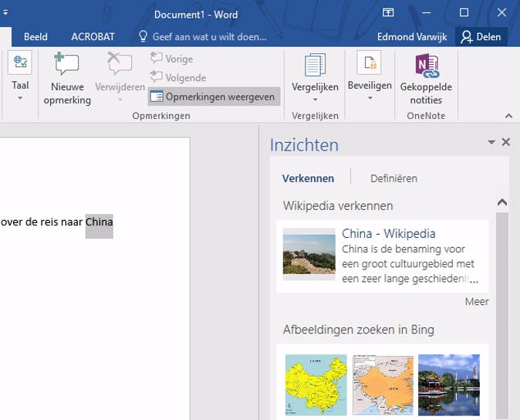Screen dimensions: 520x420
Task: Expand the Verwijderen dropdown arrow
Action: click(120, 100)
